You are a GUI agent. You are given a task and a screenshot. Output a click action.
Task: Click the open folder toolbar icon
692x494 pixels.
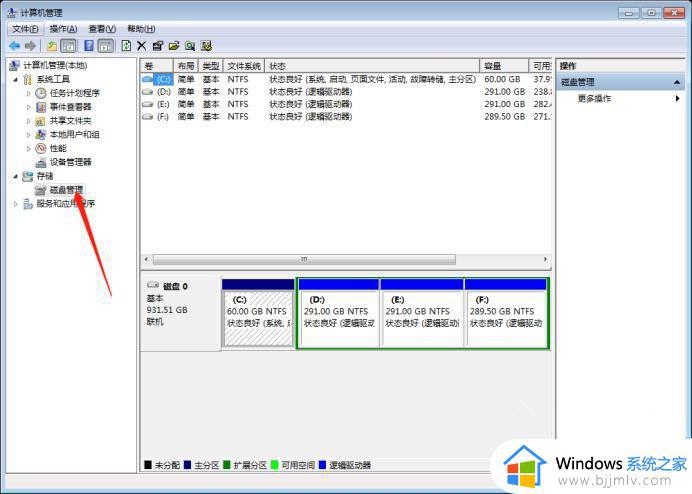pyautogui.click(x=174, y=45)
